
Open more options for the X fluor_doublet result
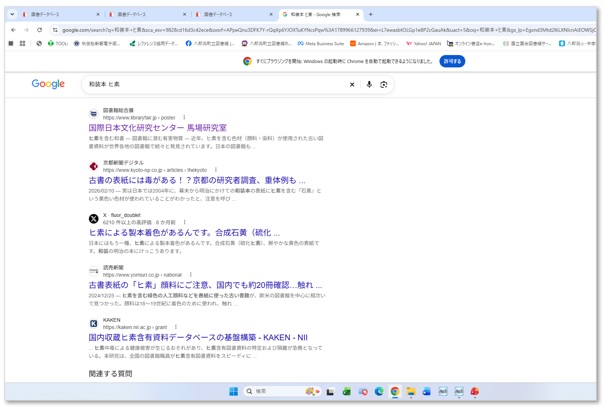(184, 222)
